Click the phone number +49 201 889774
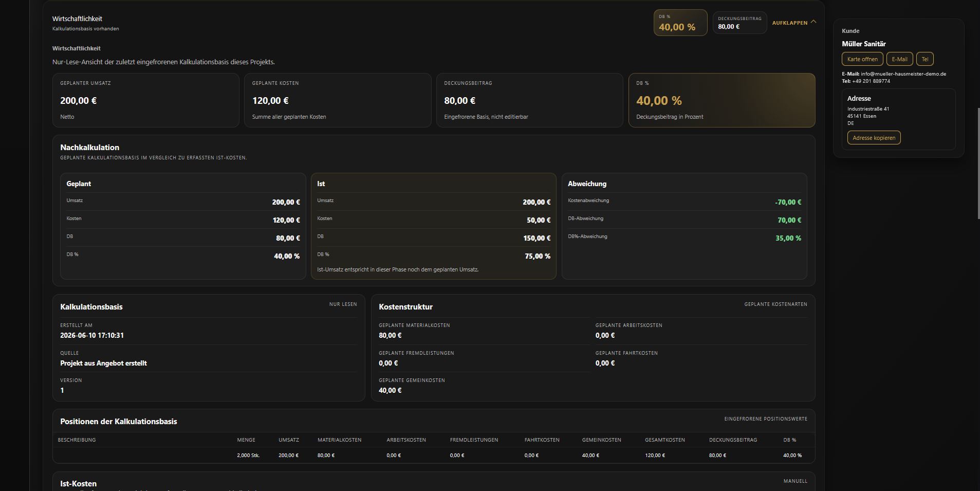 (x=871, y=81)
